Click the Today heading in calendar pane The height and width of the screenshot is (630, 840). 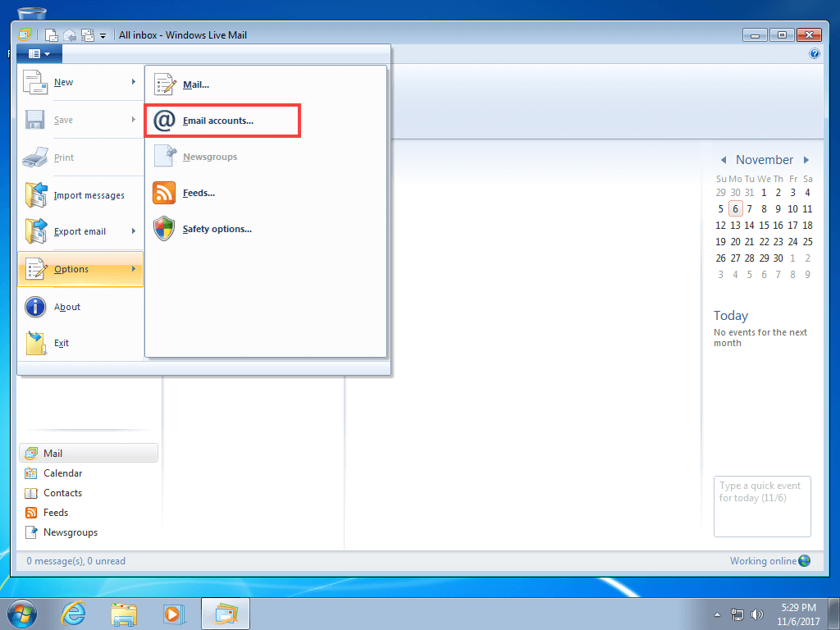pos(731,316)
